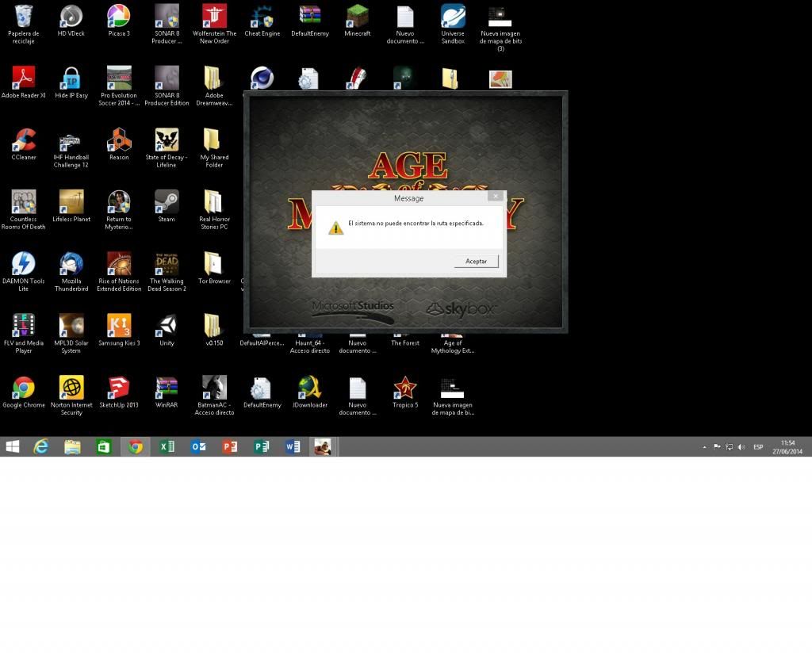Select the Cheat Engine desktop icon

(262, 21)
